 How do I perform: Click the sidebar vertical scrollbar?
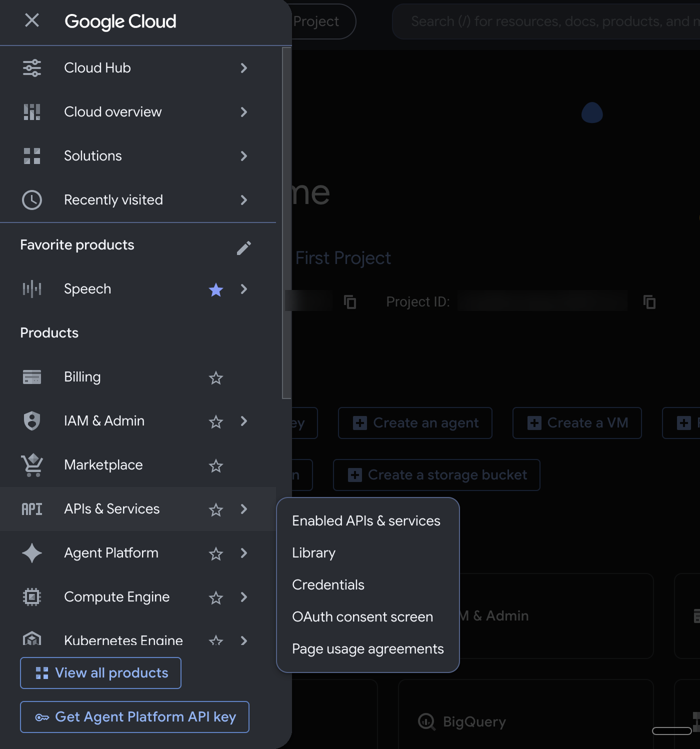[286, 223]
